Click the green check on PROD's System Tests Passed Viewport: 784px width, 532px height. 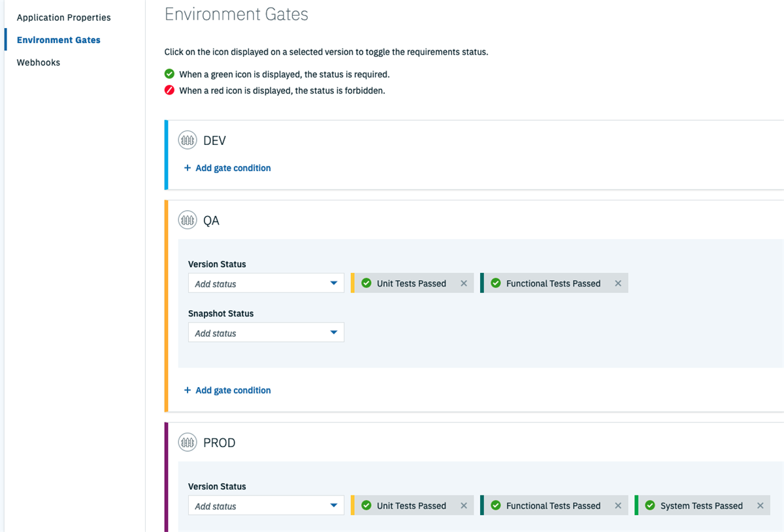click(650, 505)
